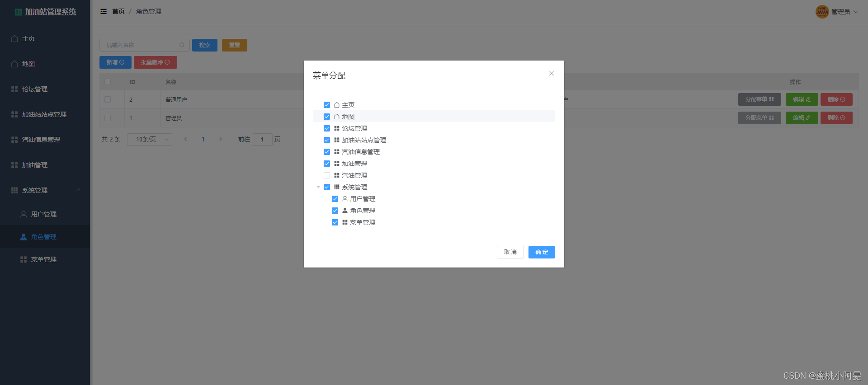
Task: Click the 批量删除 batch delete button
Action: tap(156, 62)
